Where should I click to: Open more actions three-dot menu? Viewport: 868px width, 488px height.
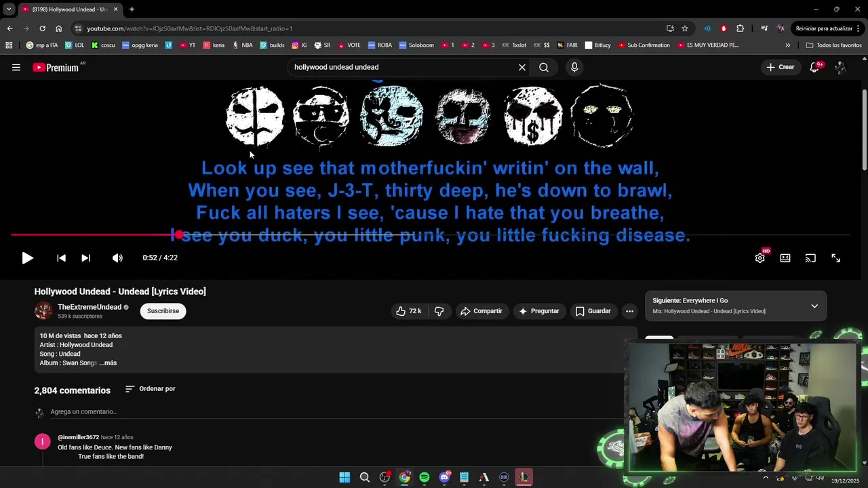[x=629, y=311]
